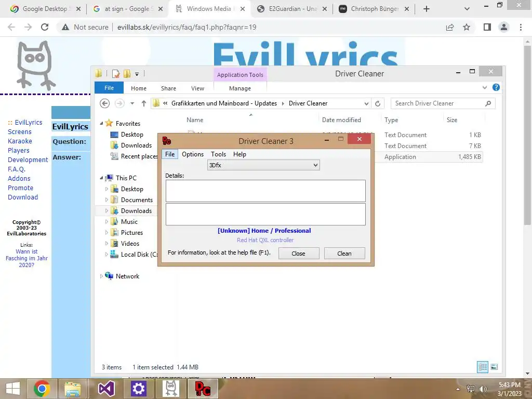Expand Documents under This PC
This screenshot has width=532, height=399.
click(x=107, y=200)
